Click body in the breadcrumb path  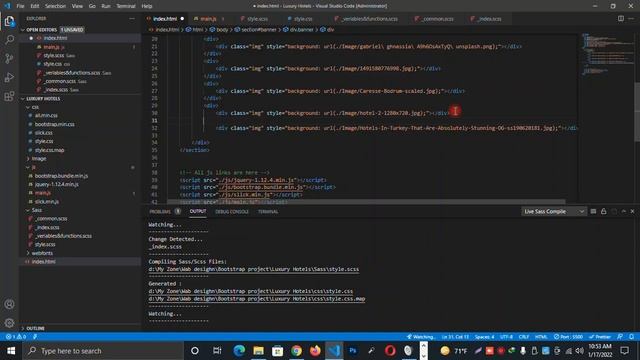point(222,30)
